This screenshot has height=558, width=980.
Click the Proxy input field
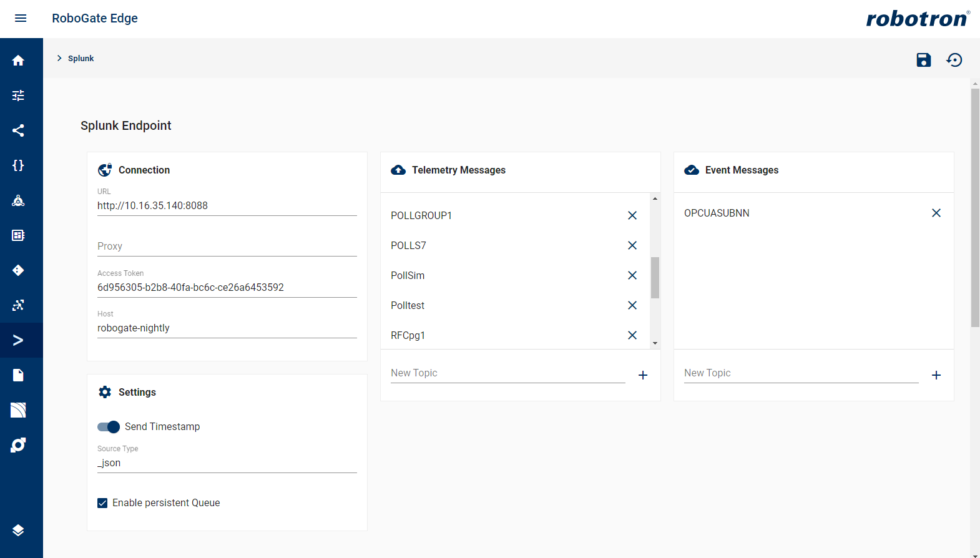point(227,246)
